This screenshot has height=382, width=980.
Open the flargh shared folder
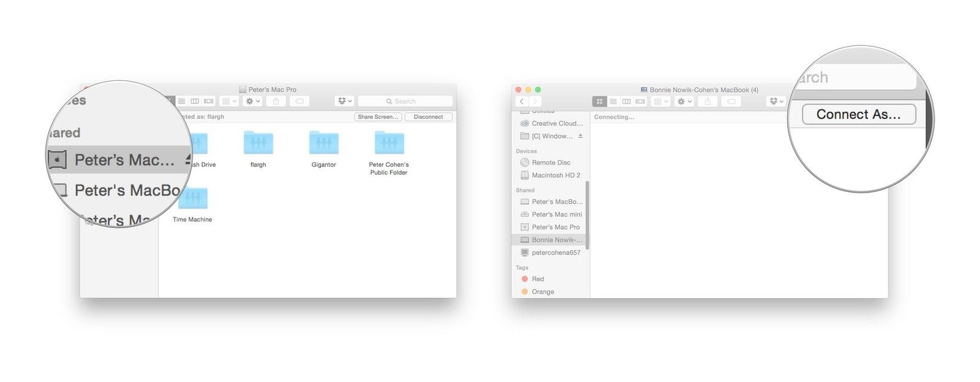click(258, 143)
